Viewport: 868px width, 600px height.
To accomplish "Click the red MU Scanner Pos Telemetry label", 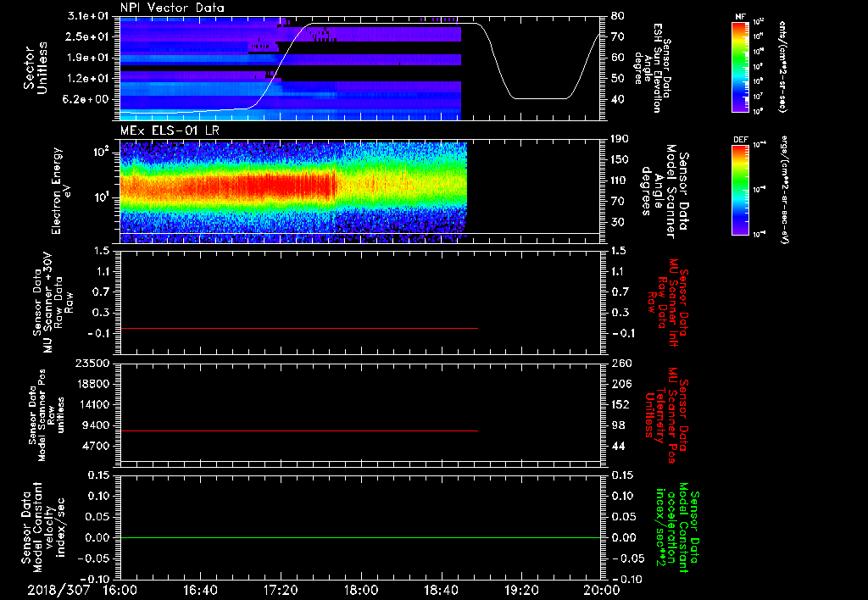I will [667, 415].
